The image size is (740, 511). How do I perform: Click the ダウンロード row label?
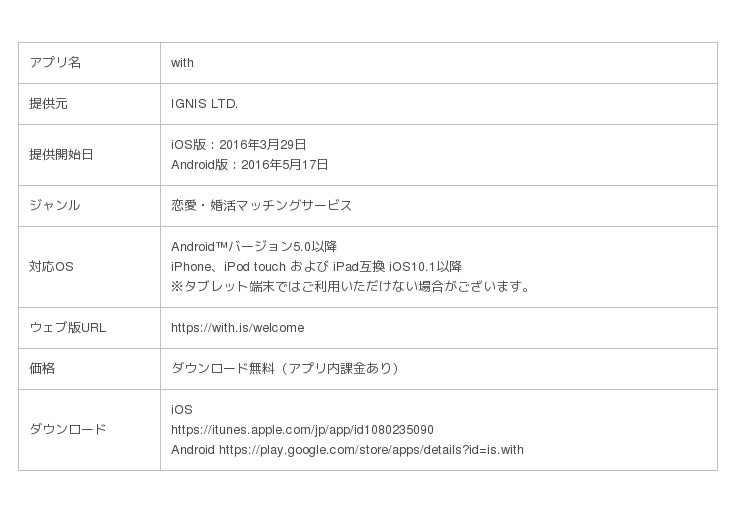pyautogui.click(x=67, y=430)
